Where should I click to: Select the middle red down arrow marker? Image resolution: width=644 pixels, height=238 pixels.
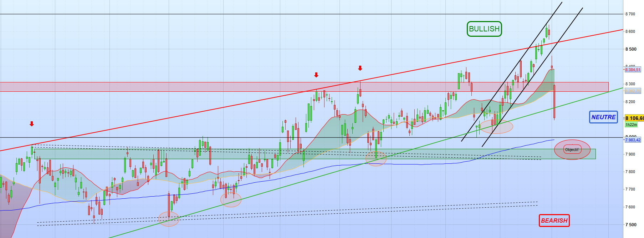(x=316, y=75)
